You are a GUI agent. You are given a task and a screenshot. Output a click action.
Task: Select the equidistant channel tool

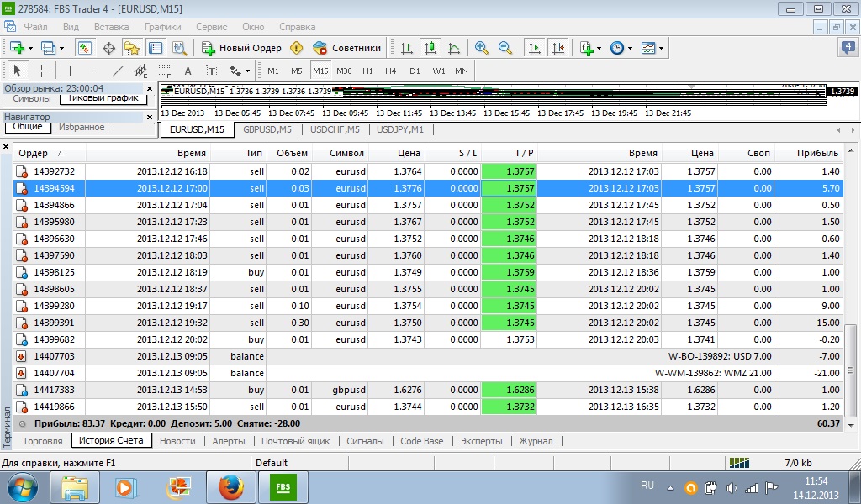[x=141, y=71]
